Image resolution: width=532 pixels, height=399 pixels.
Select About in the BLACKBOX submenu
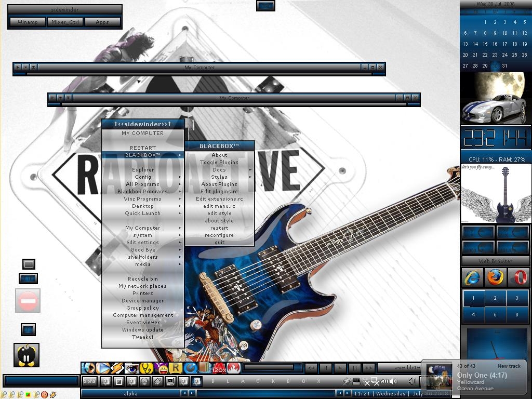(x=220, y=155)
